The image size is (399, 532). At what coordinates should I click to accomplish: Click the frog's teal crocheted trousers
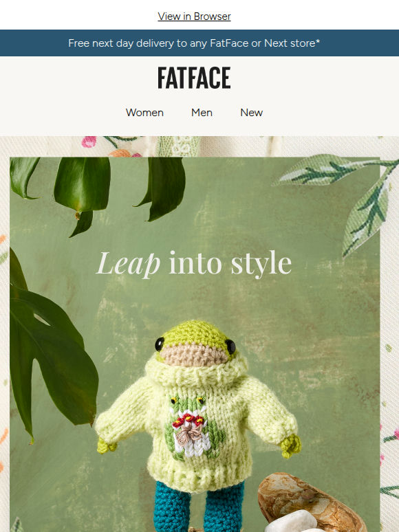(x=199, y=507)
